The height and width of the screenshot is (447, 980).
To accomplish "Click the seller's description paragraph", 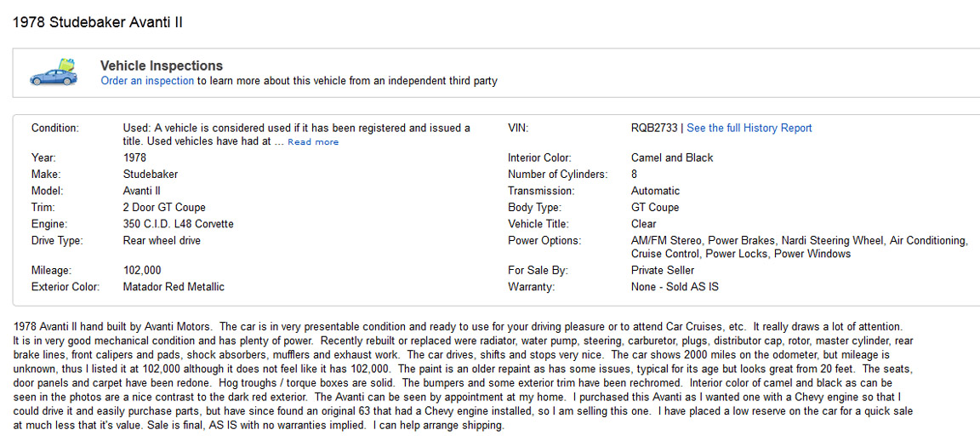I will click(x=459, y=375).
